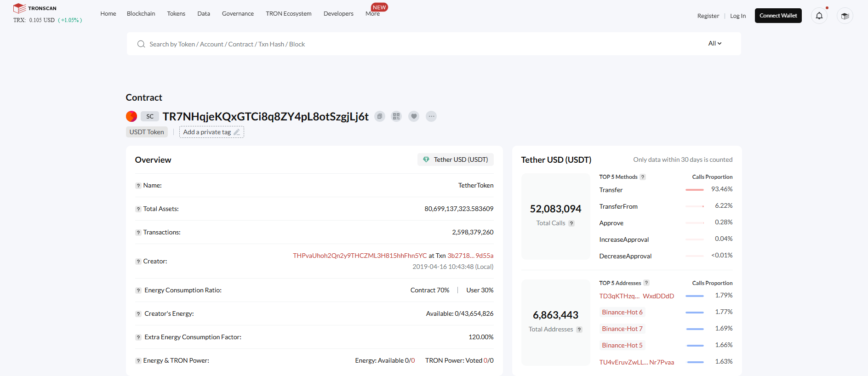Add contract to favorites with heart icon
Image resolution: width=868 pixels, height=376 pixels.
pyautogui.click(x=414, y=116)
